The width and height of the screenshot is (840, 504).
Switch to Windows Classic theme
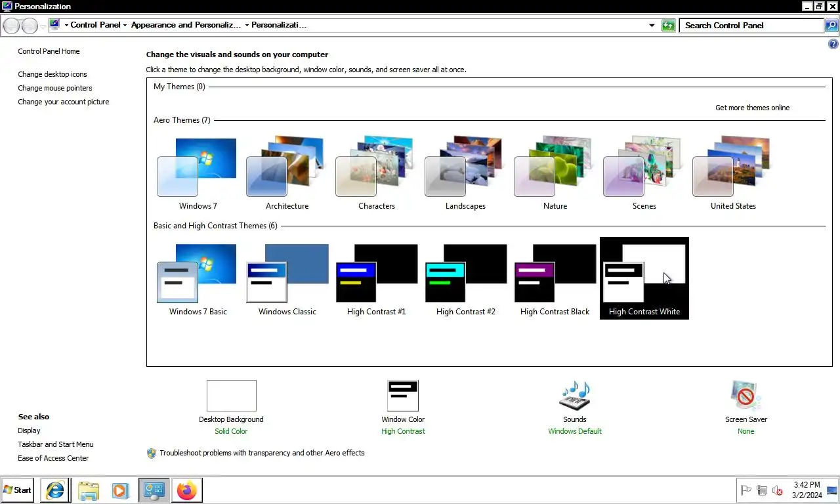(287, 279)
